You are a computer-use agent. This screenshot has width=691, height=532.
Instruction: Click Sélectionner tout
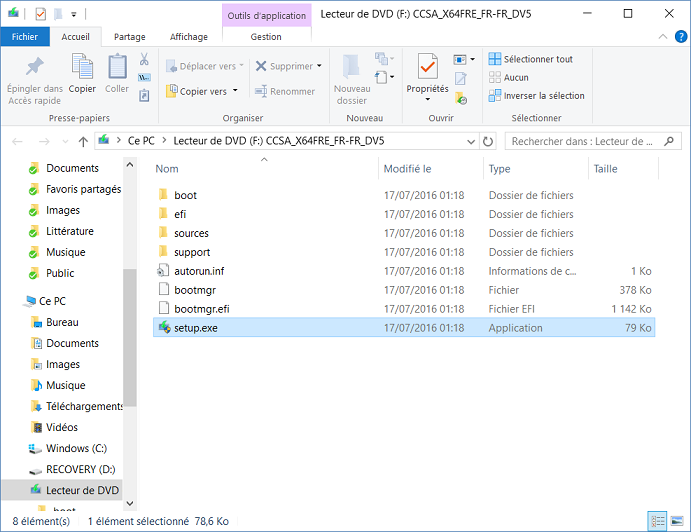click(x=531, y=59)
